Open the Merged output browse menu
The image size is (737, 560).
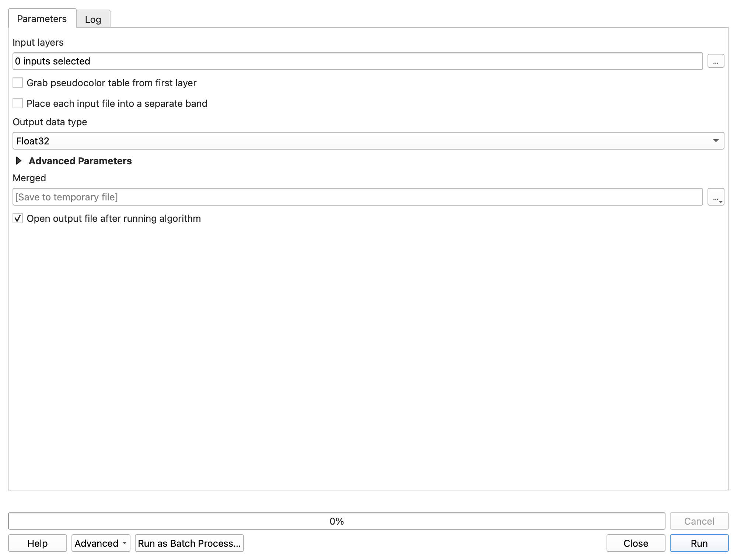716,197
